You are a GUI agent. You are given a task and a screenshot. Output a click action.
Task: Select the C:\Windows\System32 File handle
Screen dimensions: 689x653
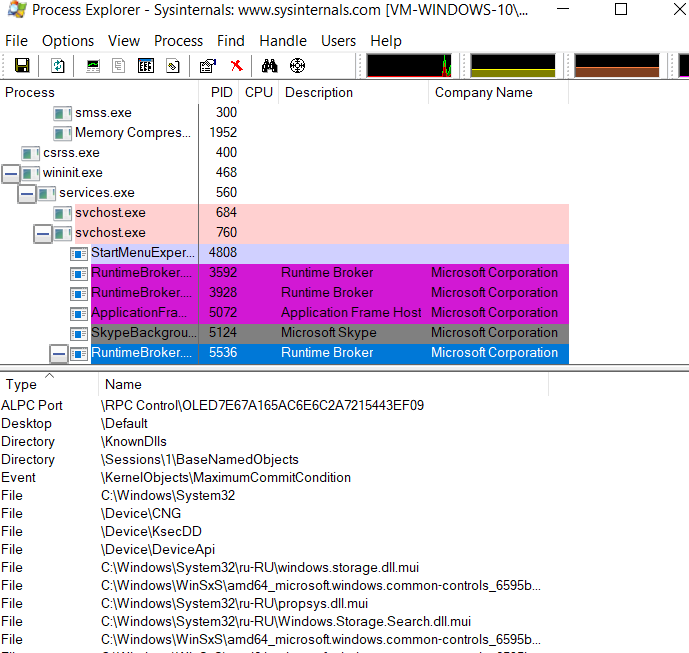coord(274,495)
